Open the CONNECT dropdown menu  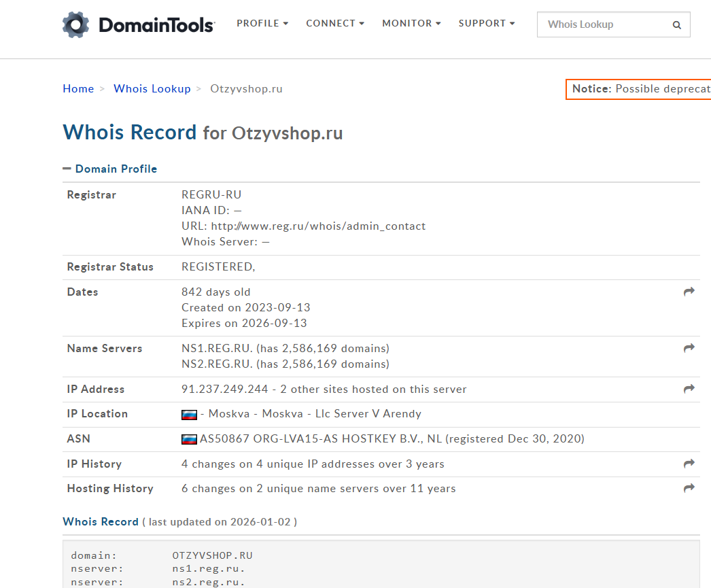click(335, 23)
